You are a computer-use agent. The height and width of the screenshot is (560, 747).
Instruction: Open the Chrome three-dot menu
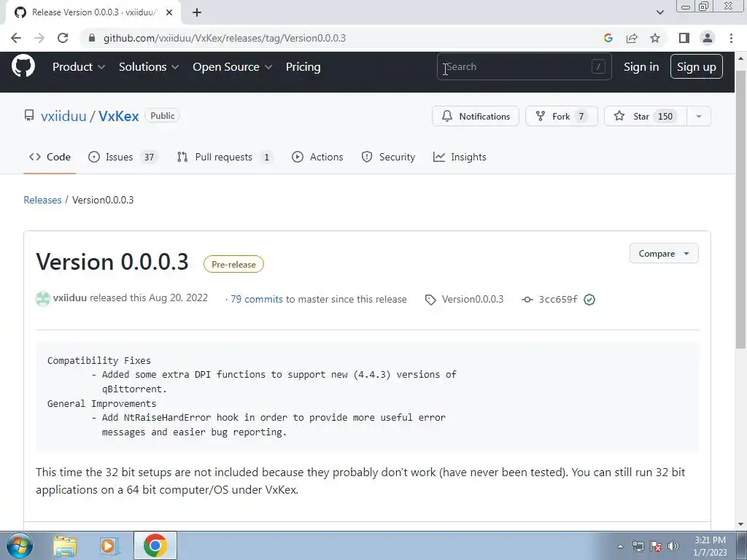click(x=731, y=38)
